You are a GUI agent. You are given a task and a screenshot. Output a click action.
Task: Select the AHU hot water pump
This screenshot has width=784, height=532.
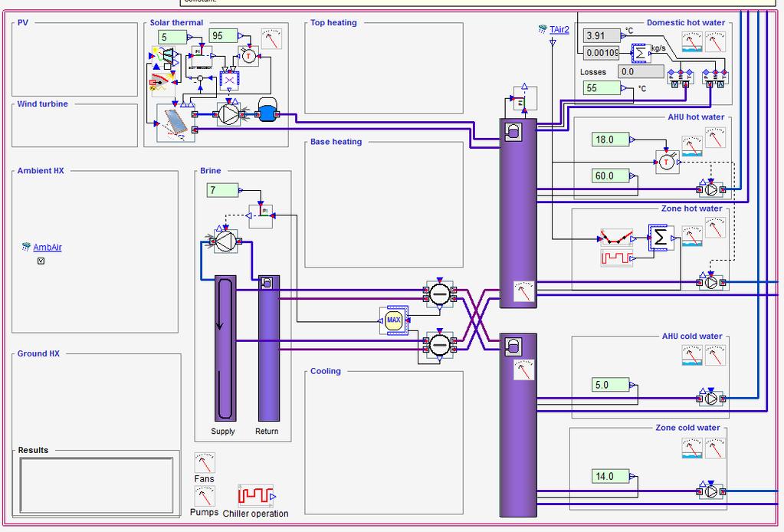tap(711, 189)
